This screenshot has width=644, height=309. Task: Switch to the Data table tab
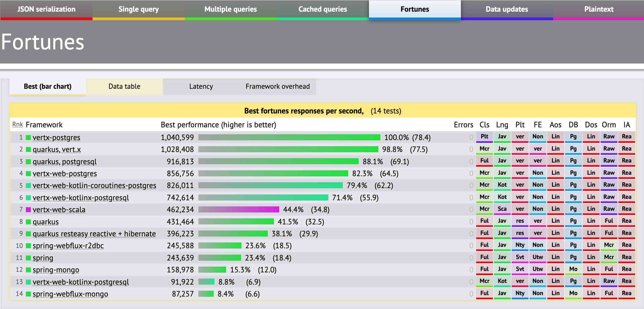(124, 87)
